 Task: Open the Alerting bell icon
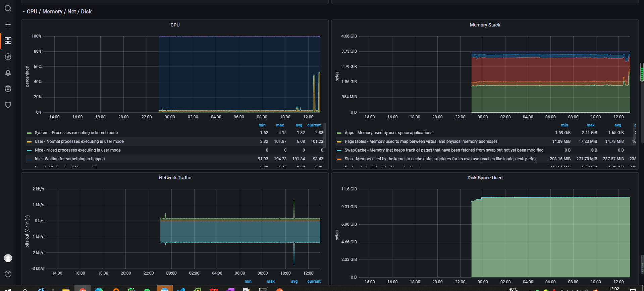[8, 73]
